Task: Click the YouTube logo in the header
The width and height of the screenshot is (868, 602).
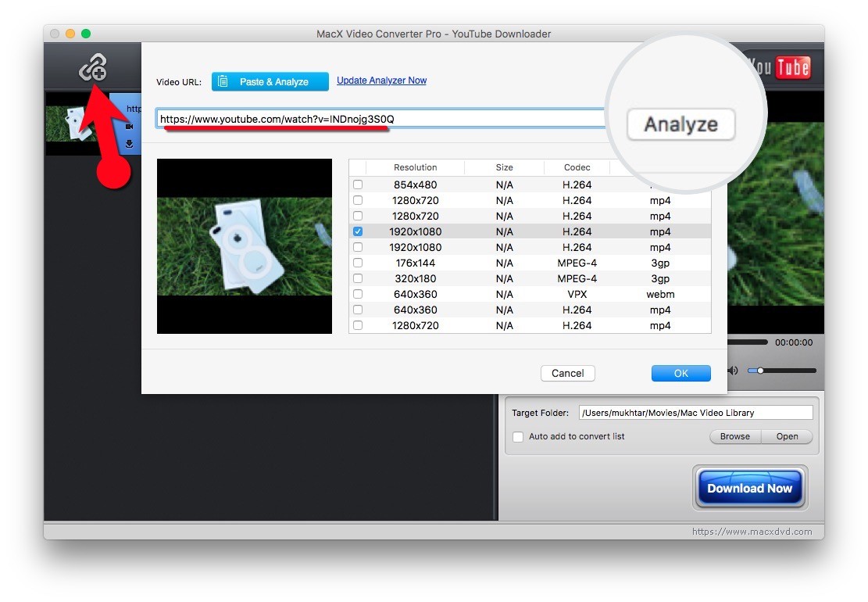Action: coord(780,67)
